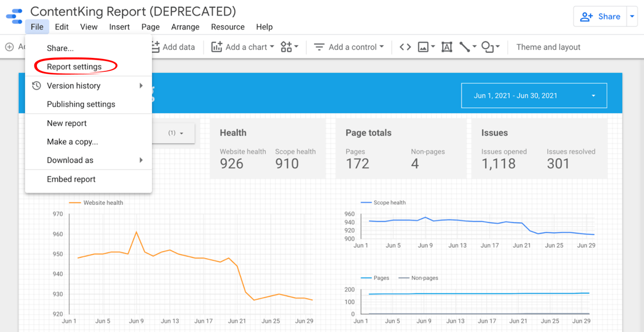Open the filter dropdown showing (1)
This screenshot has width=644, height=332.
pyautogui.click(x=176, y=133)
